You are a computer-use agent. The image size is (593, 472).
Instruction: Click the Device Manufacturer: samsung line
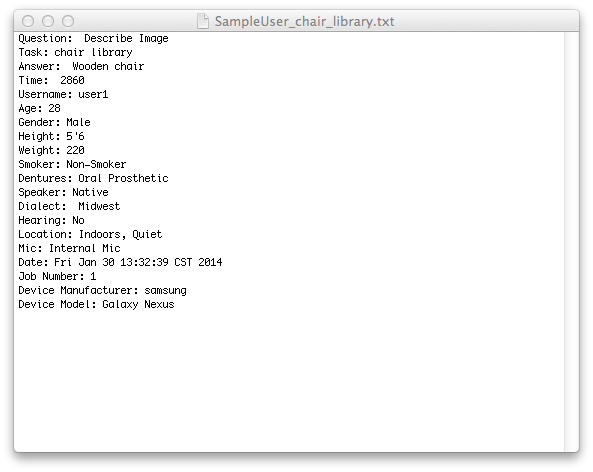point(102,290)
